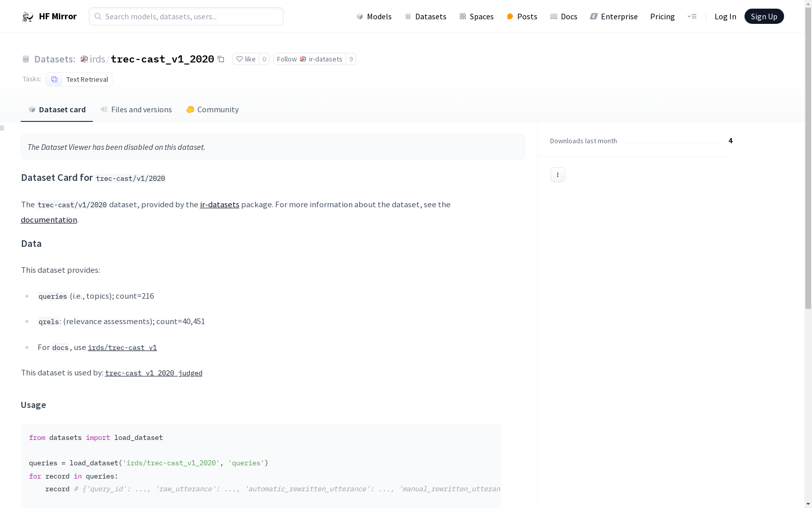The width and height of the screenshot is (812, 508).
Task: Click the follower count 9
Action: tap(351, 59)
